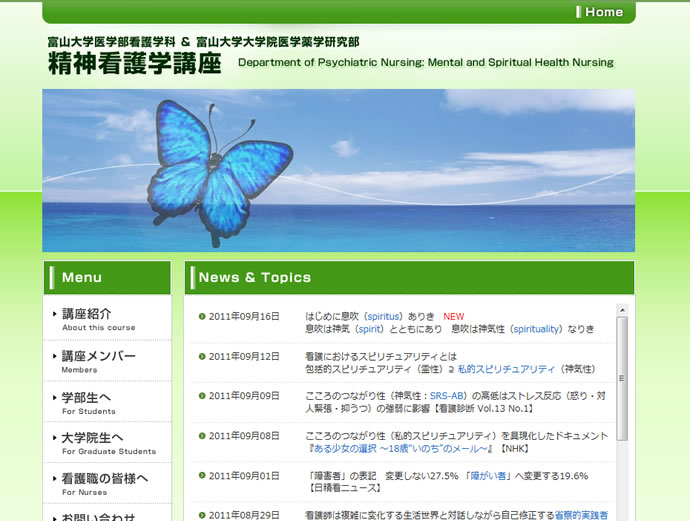Click arrow marker beside 学部生へ
The width and height of the screenshot is (690, 521).
click(55, 398)
